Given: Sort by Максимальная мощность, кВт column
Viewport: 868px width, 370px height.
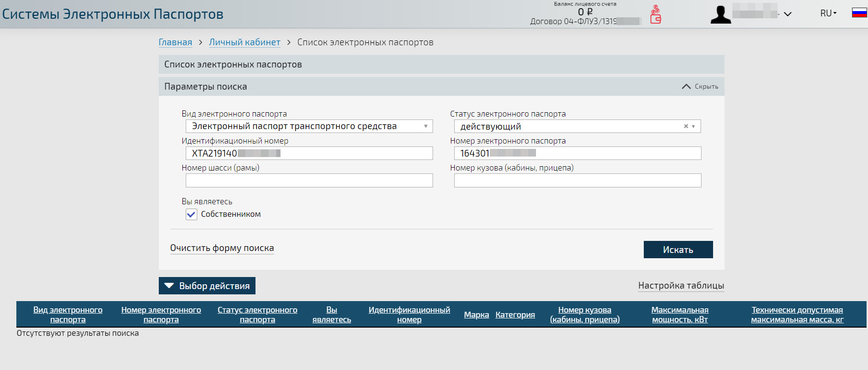Looking at the screenshot, I should [x=680, y=315].
